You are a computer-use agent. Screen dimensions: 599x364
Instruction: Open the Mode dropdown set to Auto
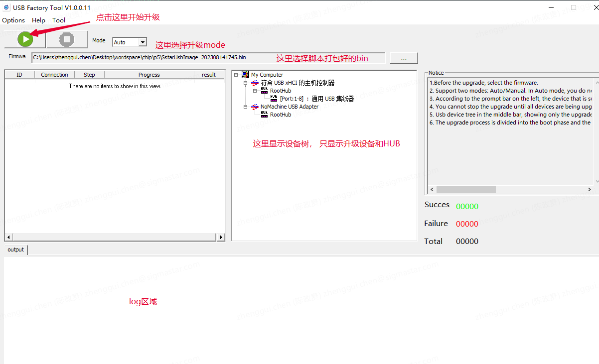pos(142,42)
